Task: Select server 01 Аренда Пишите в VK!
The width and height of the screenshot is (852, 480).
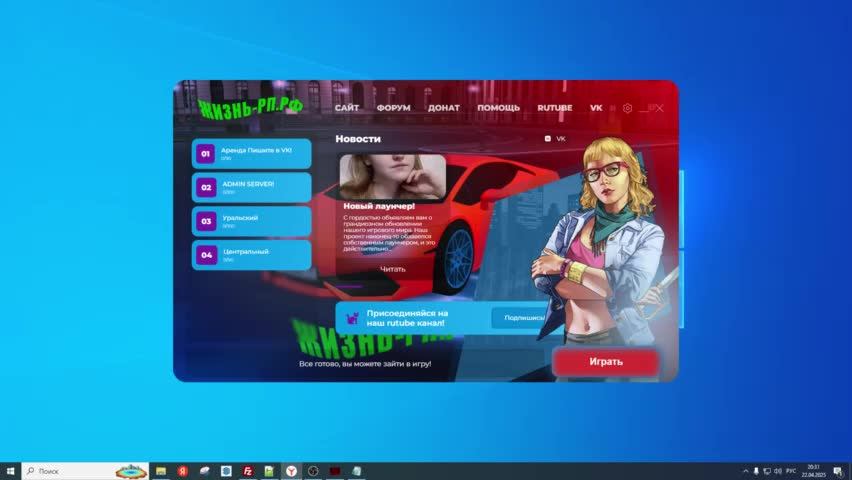Action: 252,153
